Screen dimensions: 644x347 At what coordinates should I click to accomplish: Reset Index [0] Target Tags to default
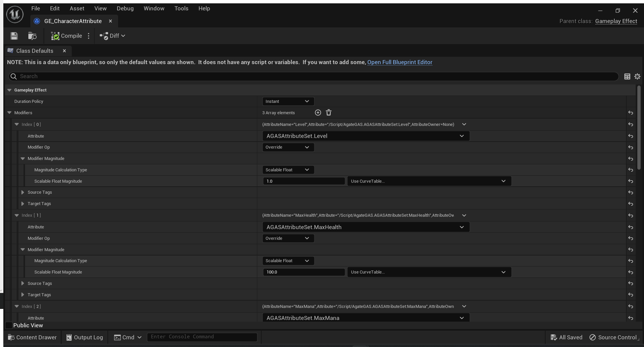(631, 204)
